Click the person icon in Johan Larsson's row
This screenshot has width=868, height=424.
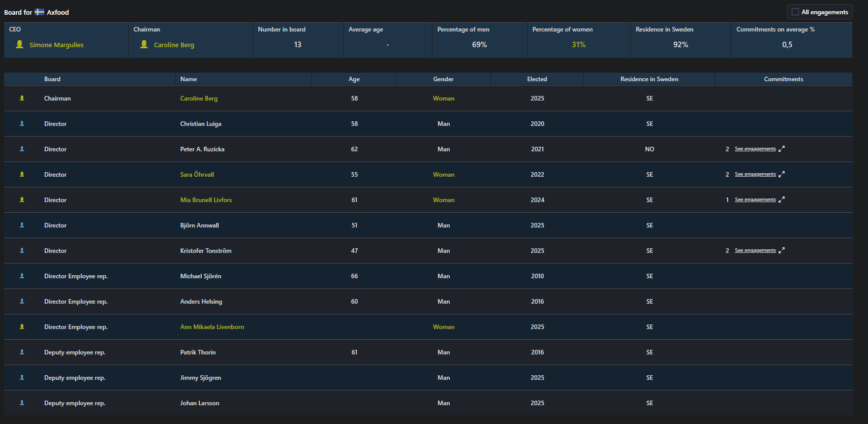coord(22,403)
